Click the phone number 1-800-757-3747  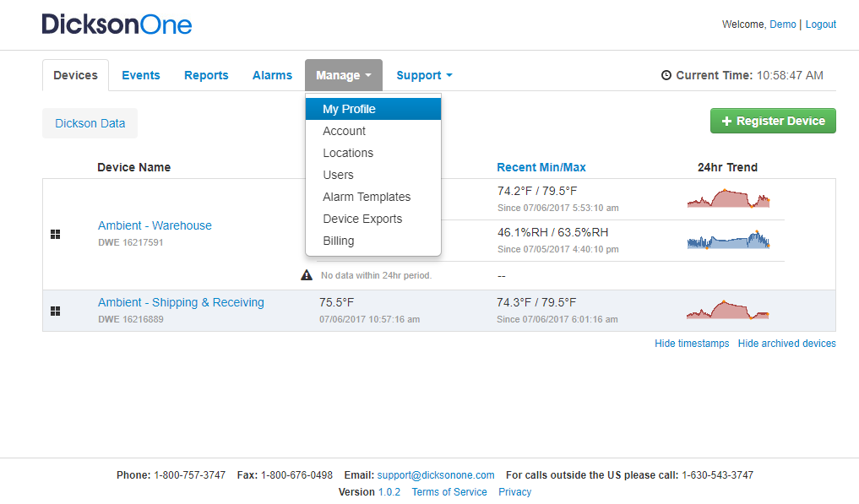click(x=189, y=475)
